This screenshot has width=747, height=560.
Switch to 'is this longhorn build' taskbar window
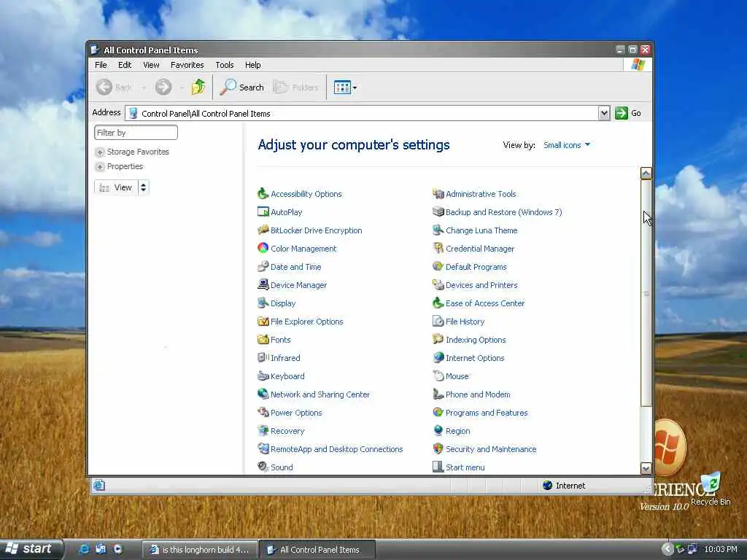[x=200, y=550]
